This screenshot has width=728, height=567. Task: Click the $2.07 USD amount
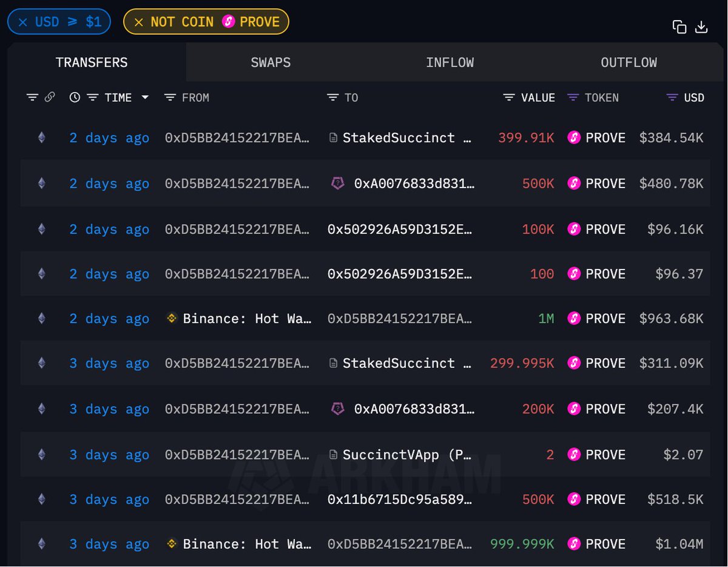pyautogui.click(x=683, y=455)
